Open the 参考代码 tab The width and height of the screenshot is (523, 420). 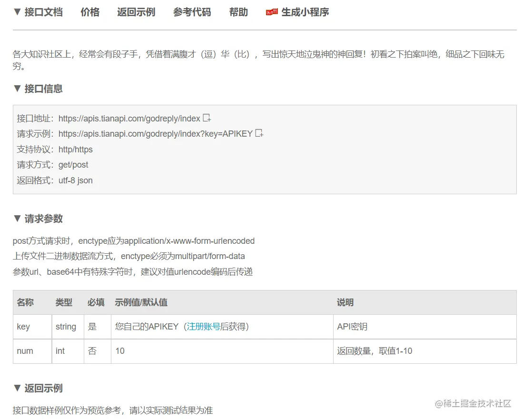192,12
